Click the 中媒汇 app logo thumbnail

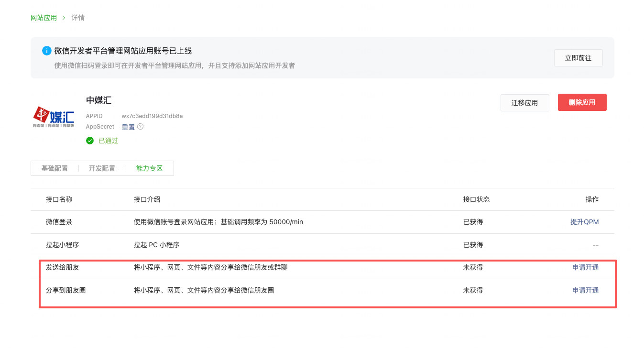pos(54,117)
